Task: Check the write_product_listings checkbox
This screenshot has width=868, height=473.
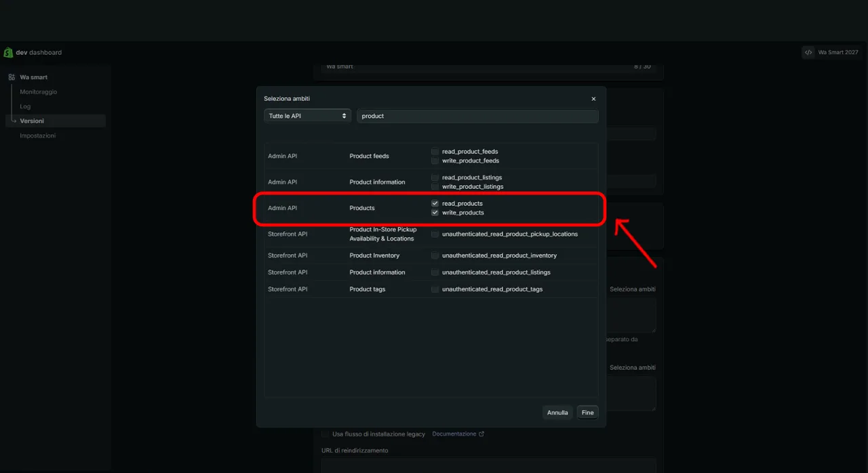Action: point(435,186)
